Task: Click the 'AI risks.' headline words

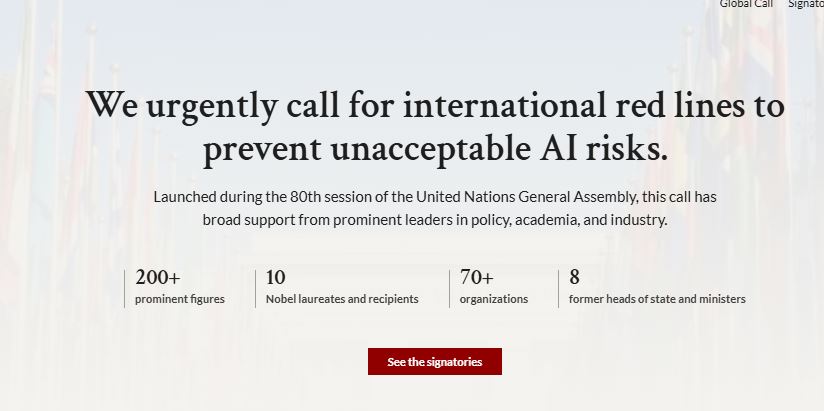Action: click(604, 148)
